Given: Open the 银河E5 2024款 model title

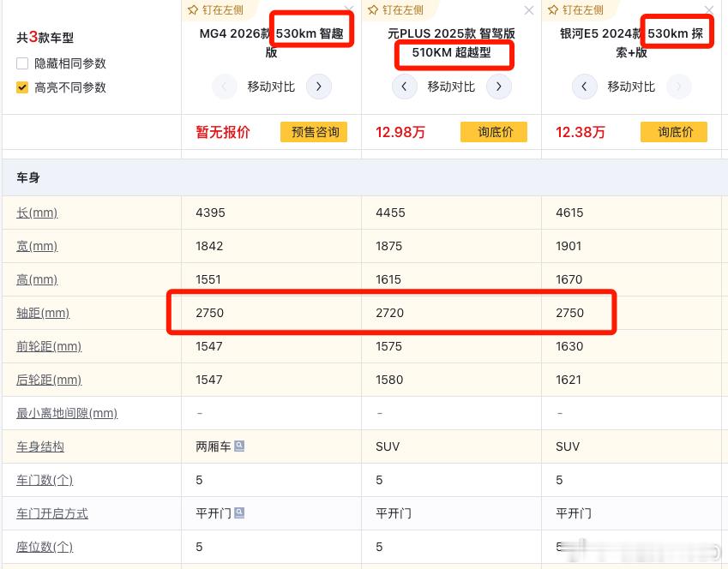Looking at the screenshot, I should (x=631, y=43).
